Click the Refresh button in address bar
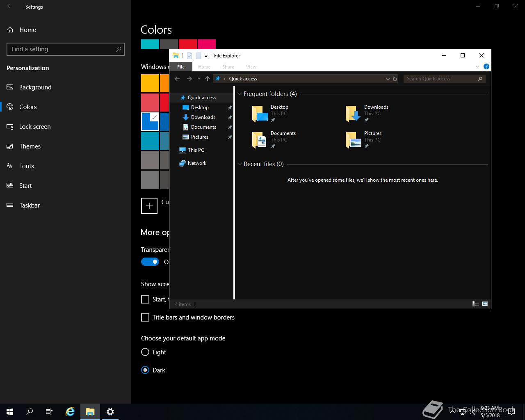 tap(395, 79)
